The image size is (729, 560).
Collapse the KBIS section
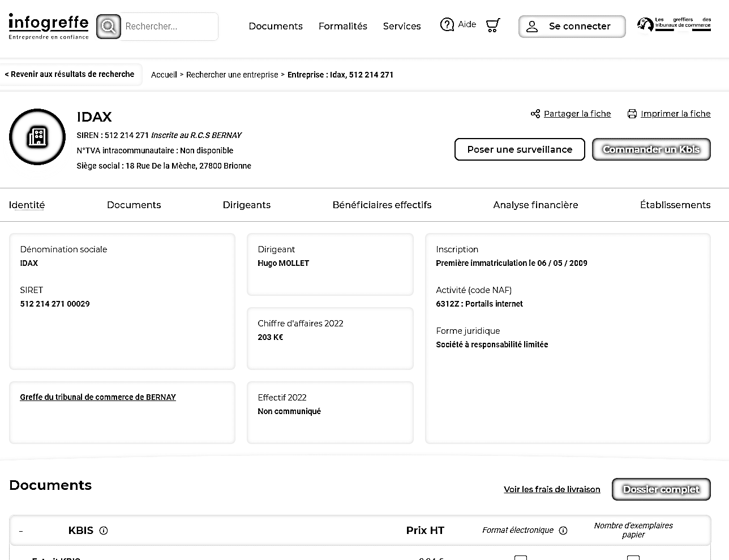pos(21,531)
